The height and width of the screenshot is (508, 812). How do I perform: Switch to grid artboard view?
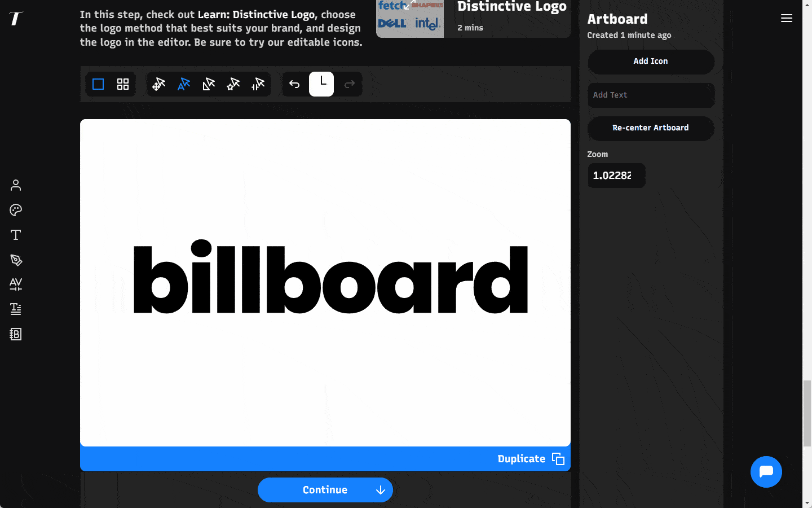pyautogui.click(x=123, y=84)
